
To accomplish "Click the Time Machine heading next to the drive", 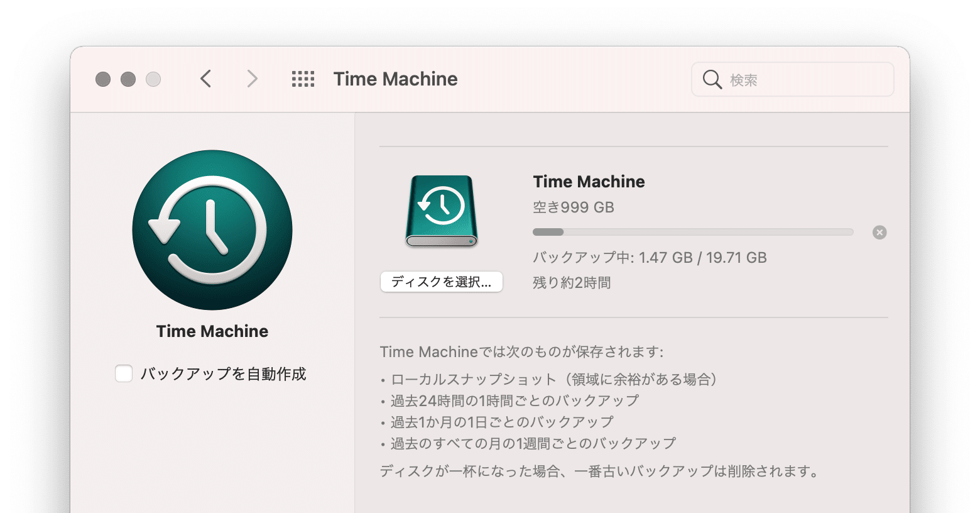I will [589, 182].
